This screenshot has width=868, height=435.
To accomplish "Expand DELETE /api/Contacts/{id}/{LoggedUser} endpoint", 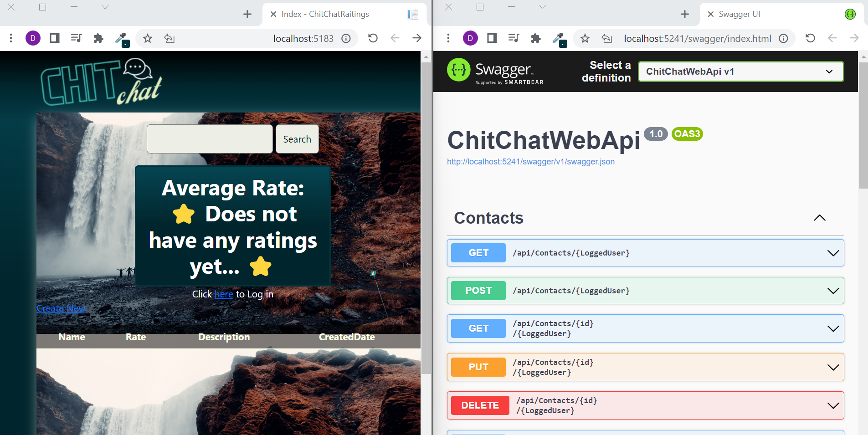I will point(646,405).
